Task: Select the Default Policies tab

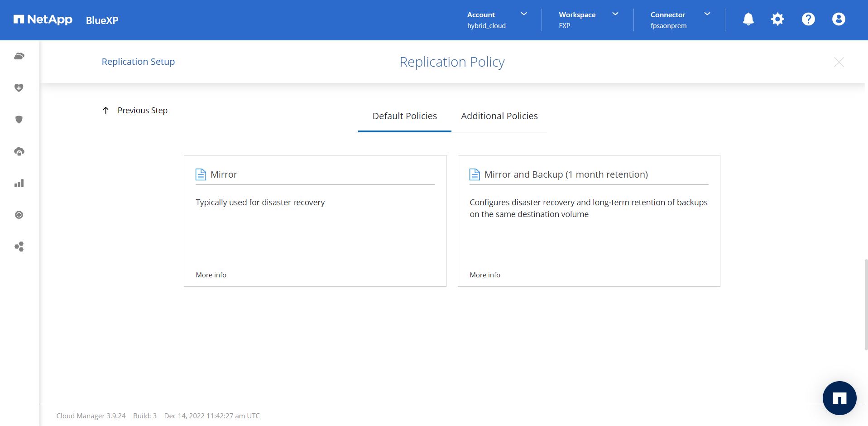Action: pos(404,116)
